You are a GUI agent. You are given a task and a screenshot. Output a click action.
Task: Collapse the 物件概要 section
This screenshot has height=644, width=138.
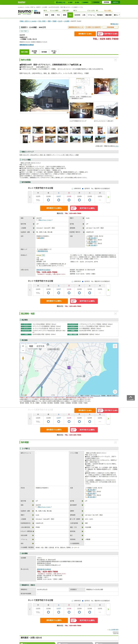[x=115, y=442]
